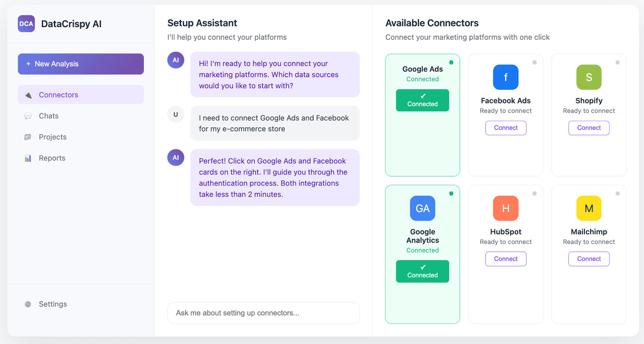
Task: Click the DCA logo icon
Action: point(26,24)
